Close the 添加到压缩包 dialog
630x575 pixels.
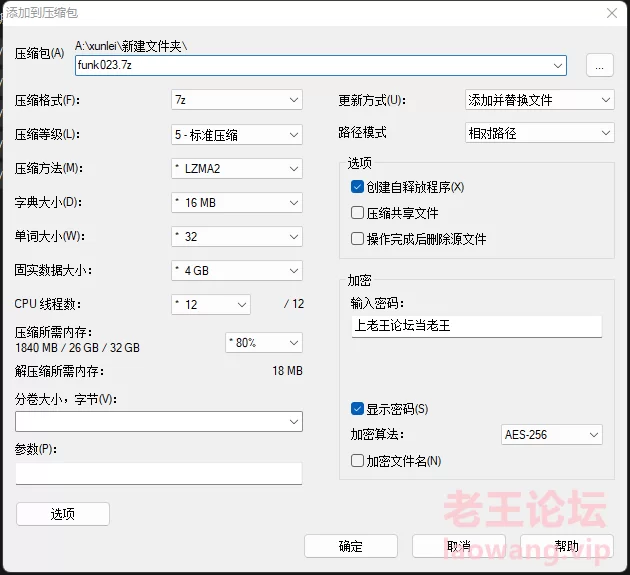612,13
